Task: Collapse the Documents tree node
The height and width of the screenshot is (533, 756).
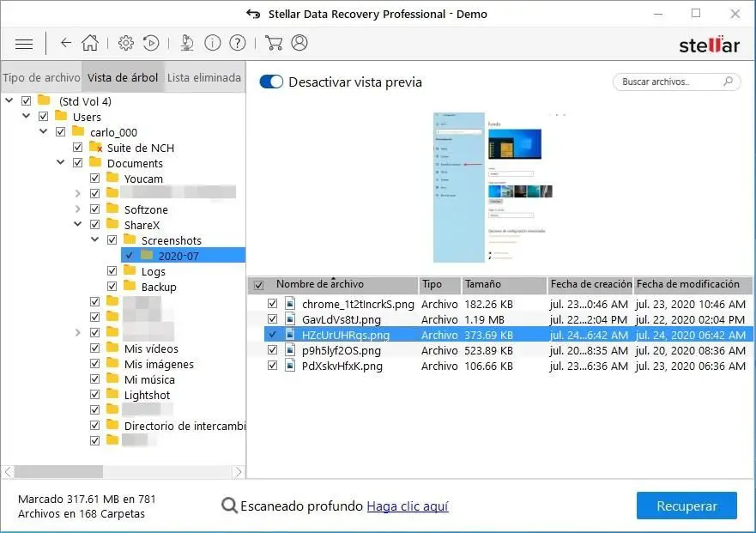Action: 61,162
